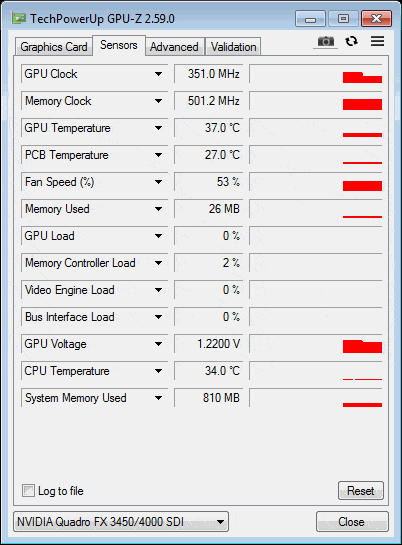Viewport: 402px width, 545px height.
Task: Open the hamburger menu icon
Action: (x=377, y=41)
